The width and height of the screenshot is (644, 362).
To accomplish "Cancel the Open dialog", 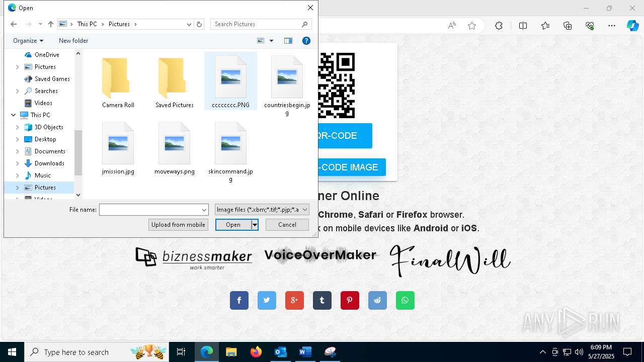I will tap(287, 225).
